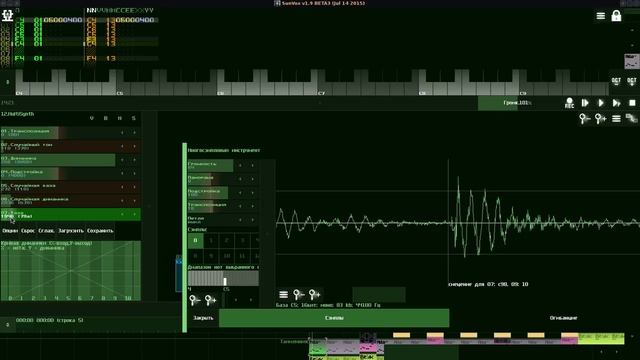Select sample slot 0 in the sampler
Viewport: 640px width, 360px height.
(x=196, y=240)
